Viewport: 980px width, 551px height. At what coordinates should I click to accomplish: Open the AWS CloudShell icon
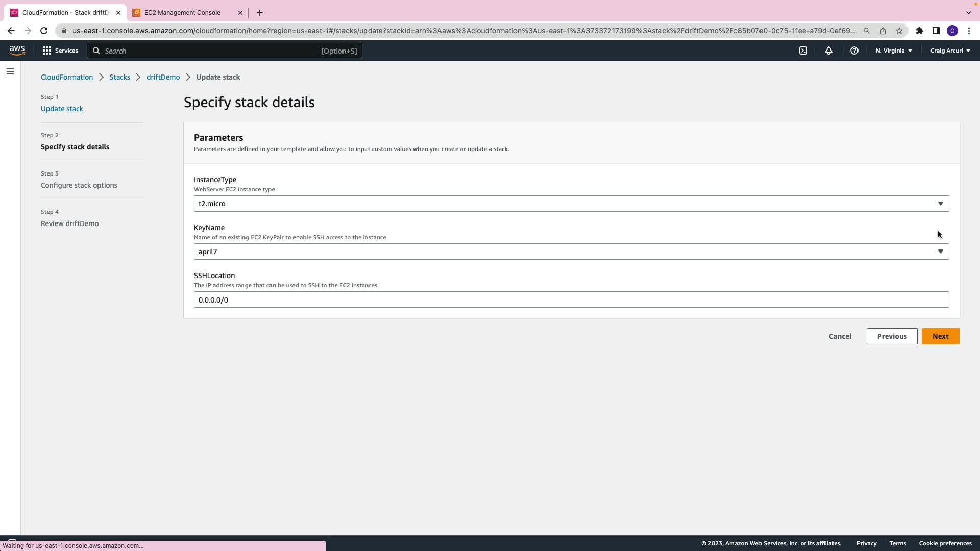(x=803, y=51)
